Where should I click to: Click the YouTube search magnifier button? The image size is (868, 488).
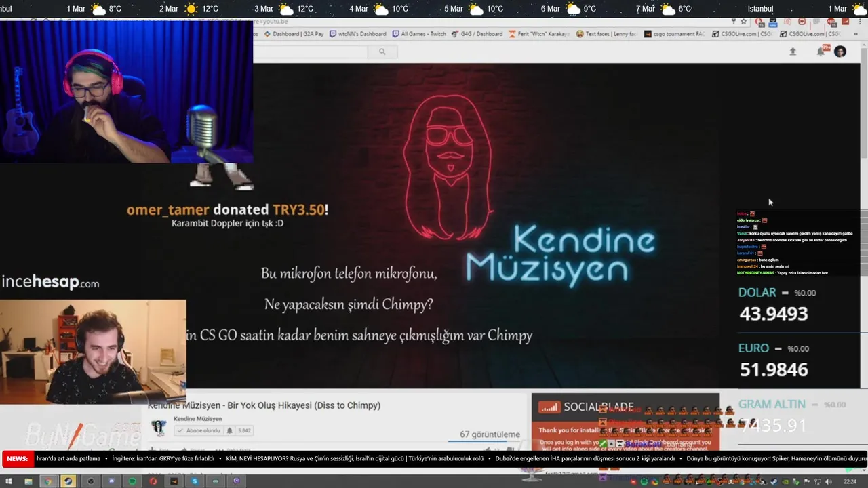[382, 52]
